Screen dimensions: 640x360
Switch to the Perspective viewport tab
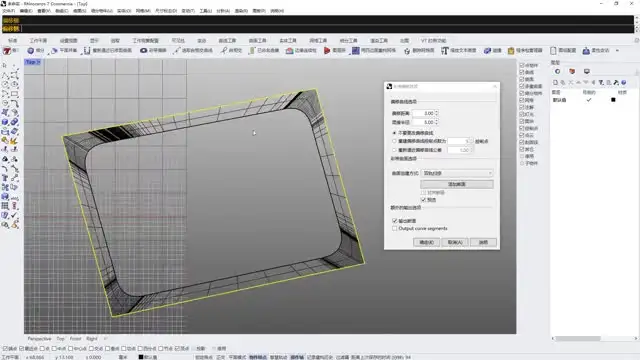tap(39, 339)
